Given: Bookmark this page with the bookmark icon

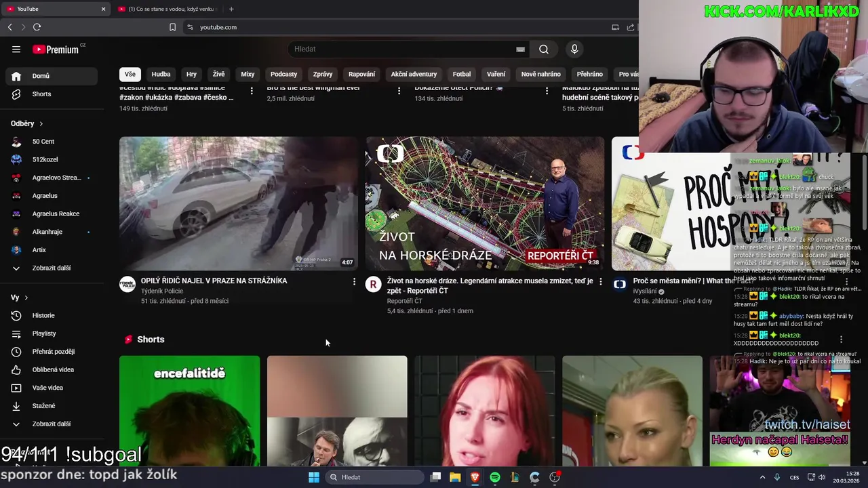Looking at the screenshot, I should coord(172,27).
